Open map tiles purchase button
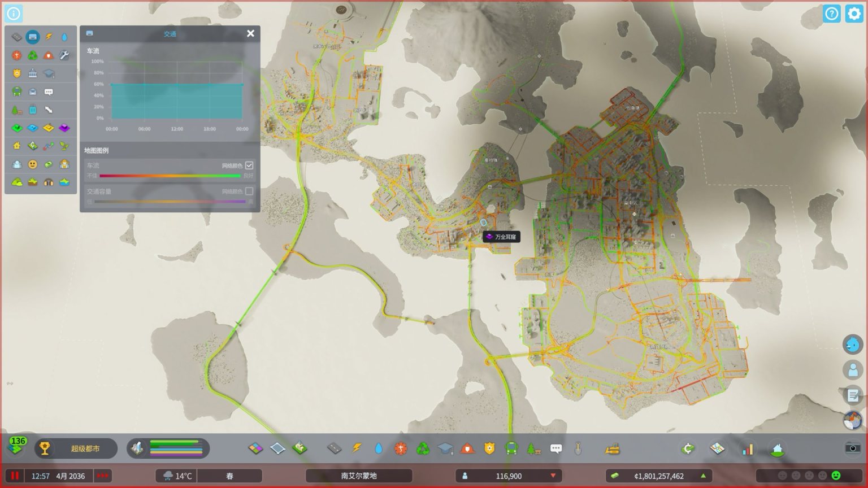The image size is (868, 488). (718, 448)
